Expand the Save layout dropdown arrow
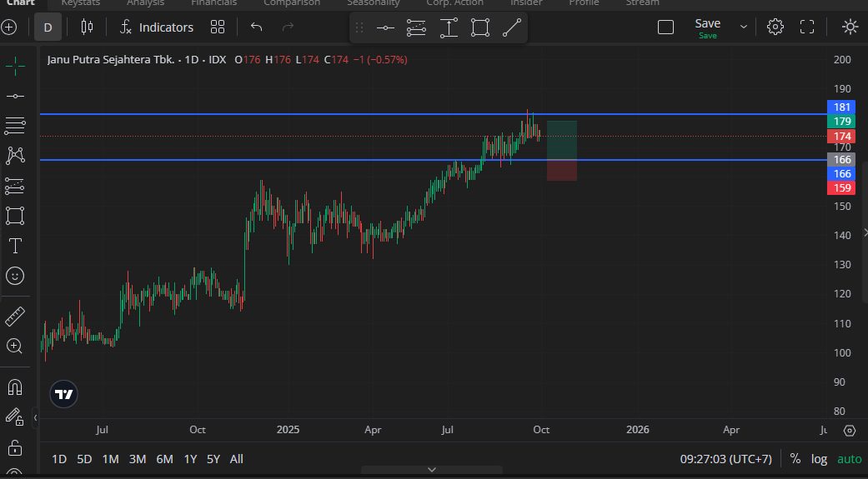 tap(744, 27)
